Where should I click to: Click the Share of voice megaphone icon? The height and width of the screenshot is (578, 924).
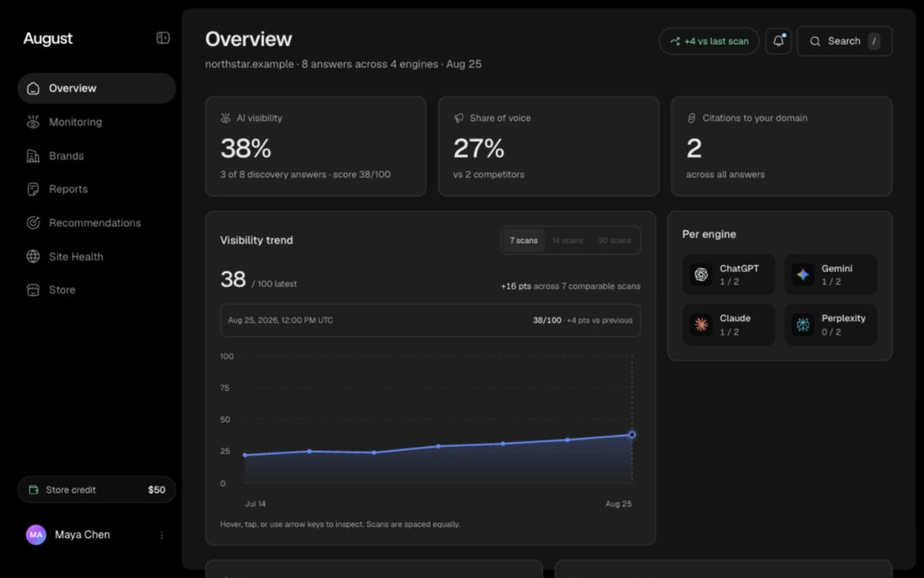pyautogui.click(x=458, y=118)
